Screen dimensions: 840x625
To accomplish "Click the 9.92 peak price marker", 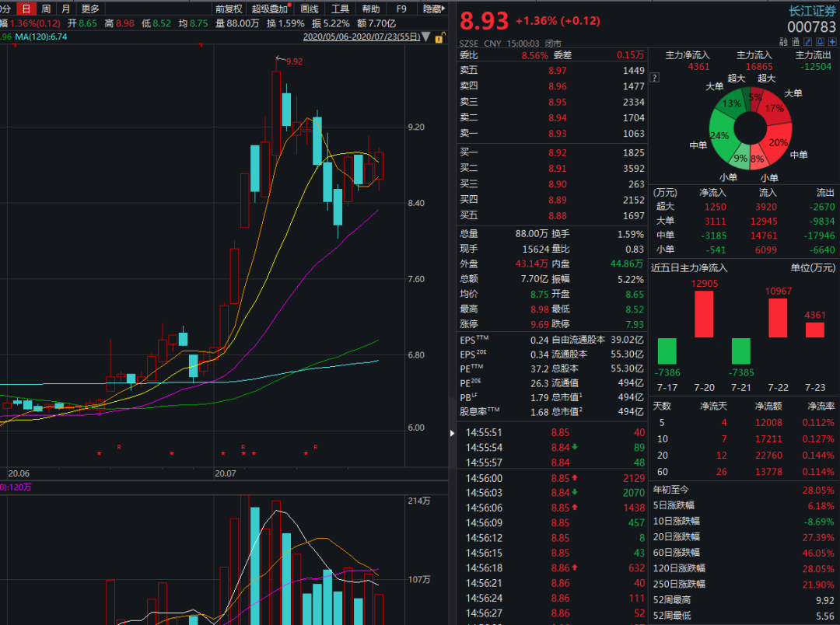I will pyautogui.click(x=293, y=61).
